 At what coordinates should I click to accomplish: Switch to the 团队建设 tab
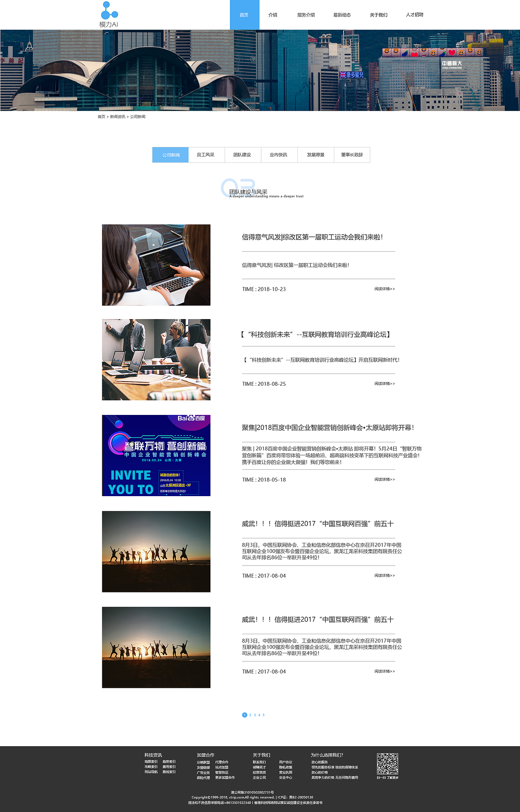[243, 155]
